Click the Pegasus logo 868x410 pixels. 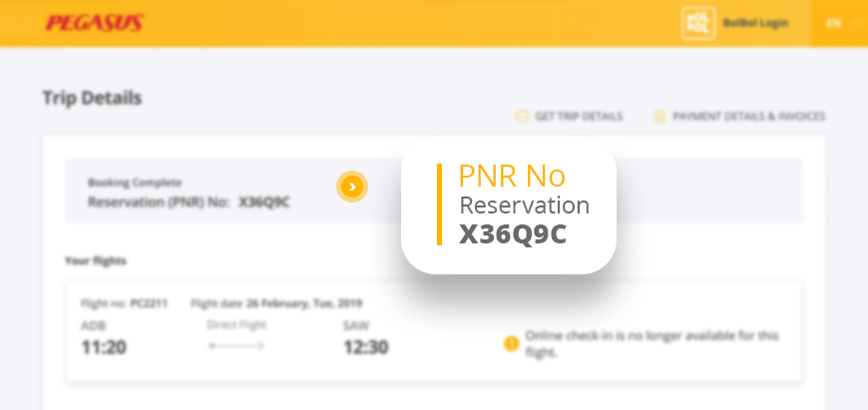click(94, 23)
